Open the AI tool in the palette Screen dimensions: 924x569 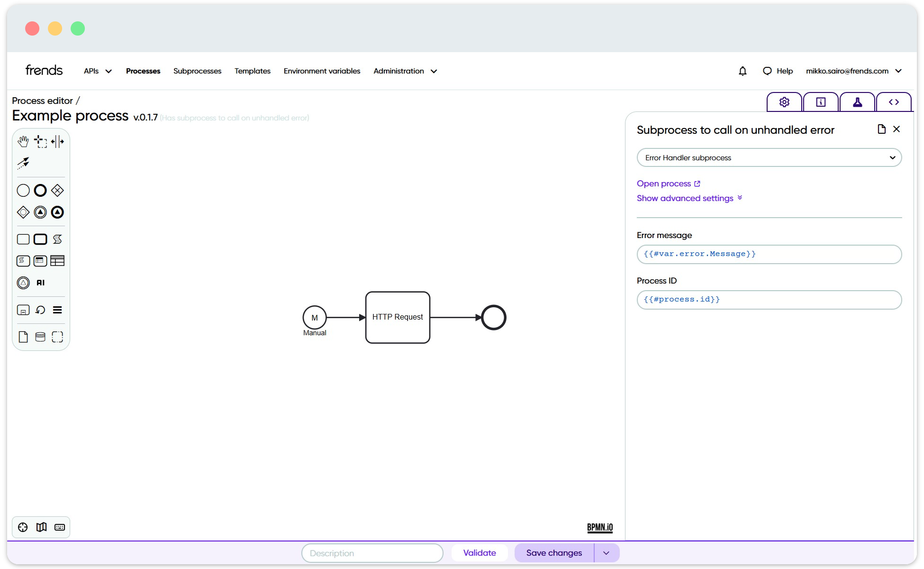[40, 283]
